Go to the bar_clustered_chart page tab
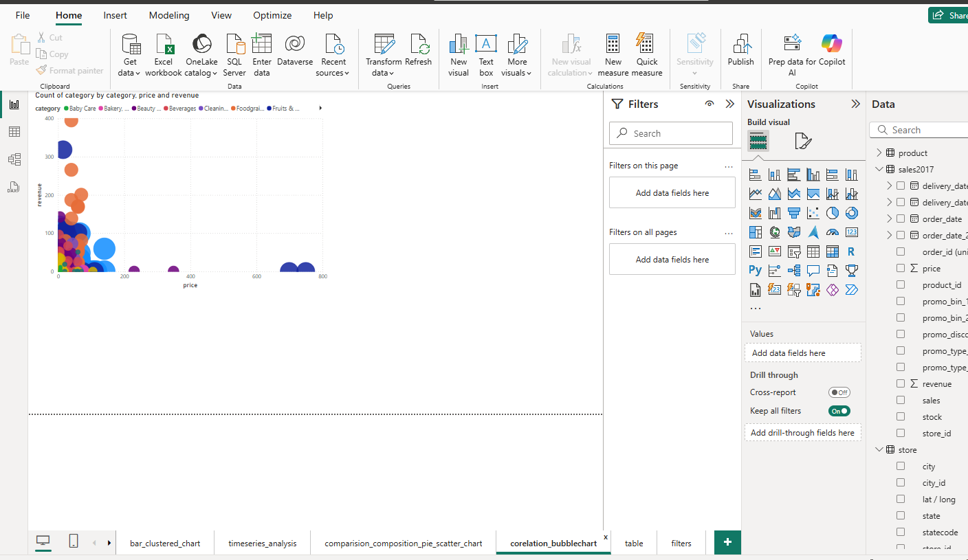Image resolution: width=968 pixels, height=560 pixels. pos(165,543)
